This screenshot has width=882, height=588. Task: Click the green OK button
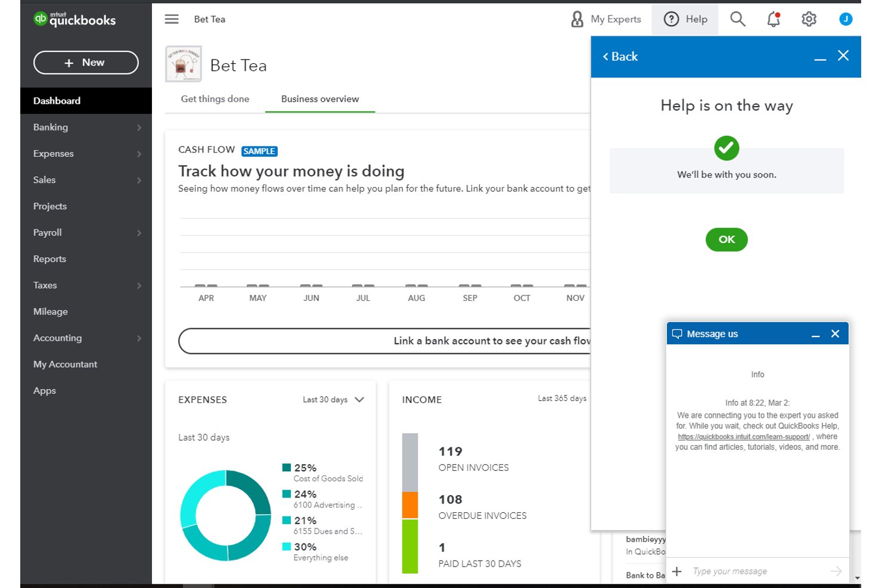point(726,239)
